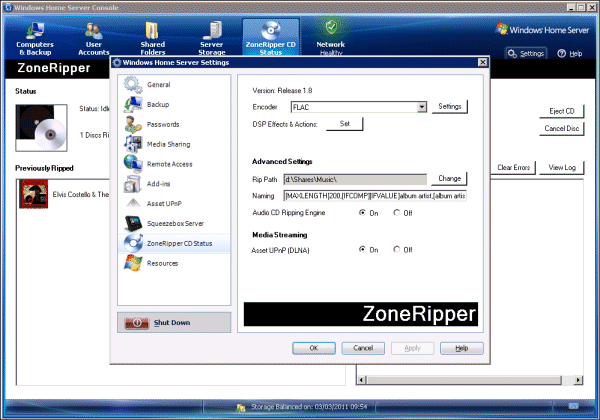
Task: Open Computers & Backup tab icon
Action: 35,31
